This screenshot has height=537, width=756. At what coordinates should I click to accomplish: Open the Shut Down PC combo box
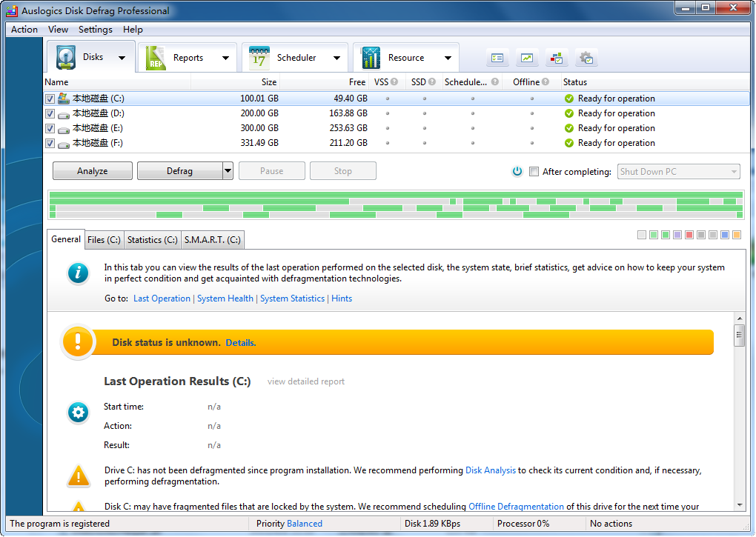click(x=678, y=171)
